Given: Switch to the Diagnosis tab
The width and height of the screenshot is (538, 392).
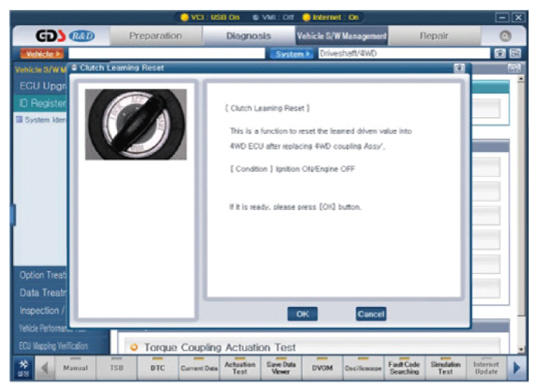Looking at the screenshot, I should pos(248,36).
